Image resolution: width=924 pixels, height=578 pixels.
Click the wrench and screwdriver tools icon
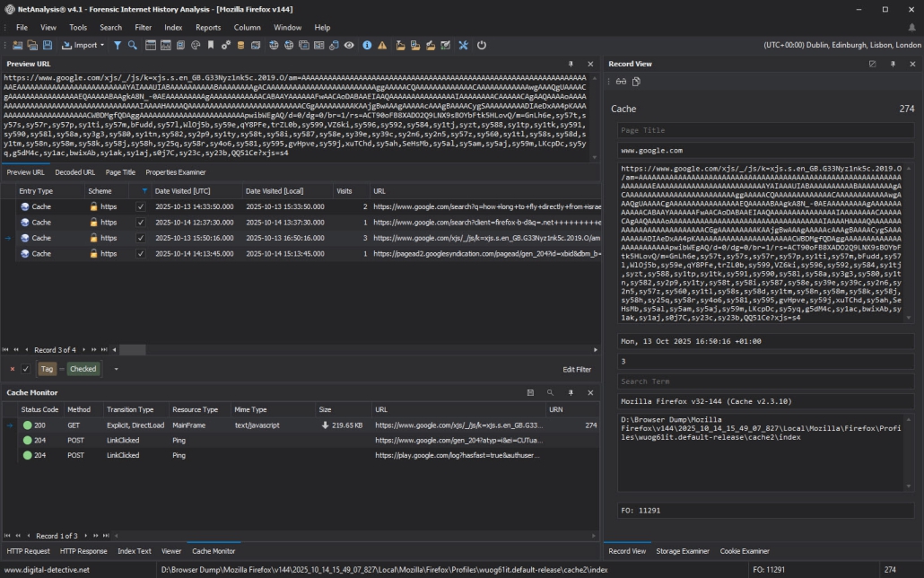[x=464, y=45]
